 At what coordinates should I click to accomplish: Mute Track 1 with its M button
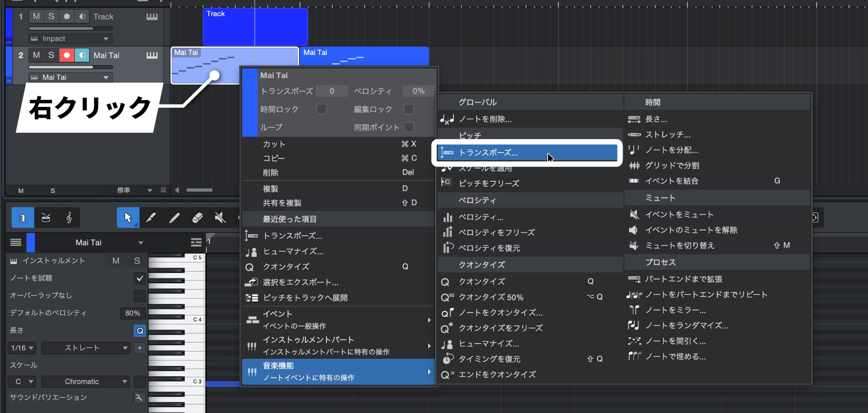tap(36, 17)
